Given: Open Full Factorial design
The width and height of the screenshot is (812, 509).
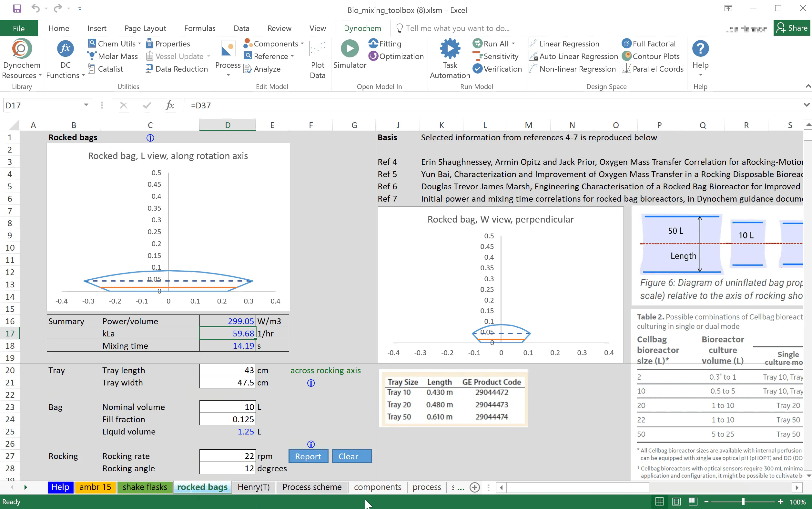Looking at the screenshot, I should pyautogui.click(x=649, y=44).
